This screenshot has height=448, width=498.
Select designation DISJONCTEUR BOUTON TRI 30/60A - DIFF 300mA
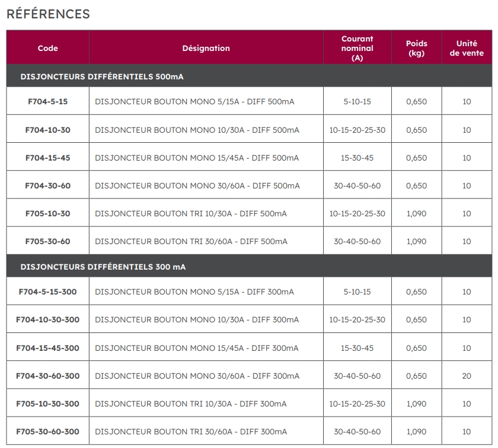(191, 431)
